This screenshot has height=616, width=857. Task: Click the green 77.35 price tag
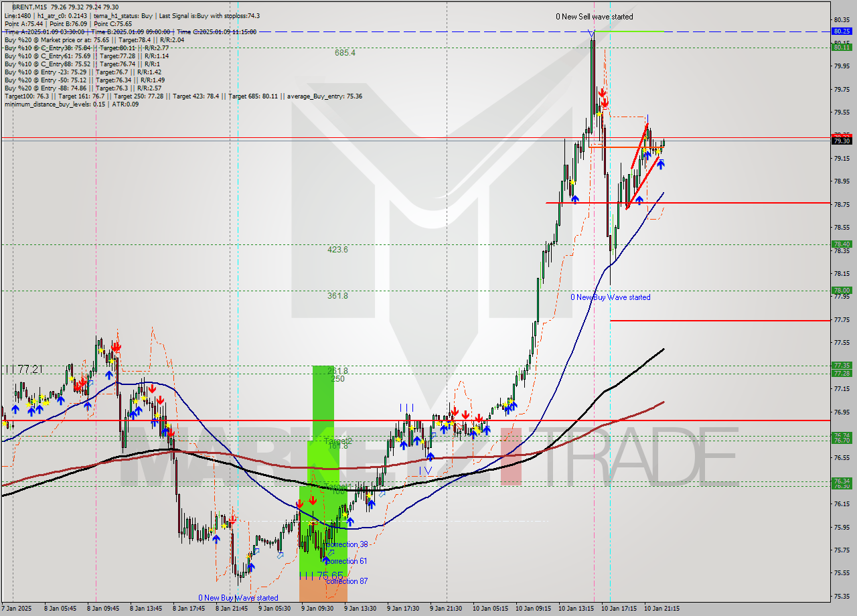pos(842,366)
